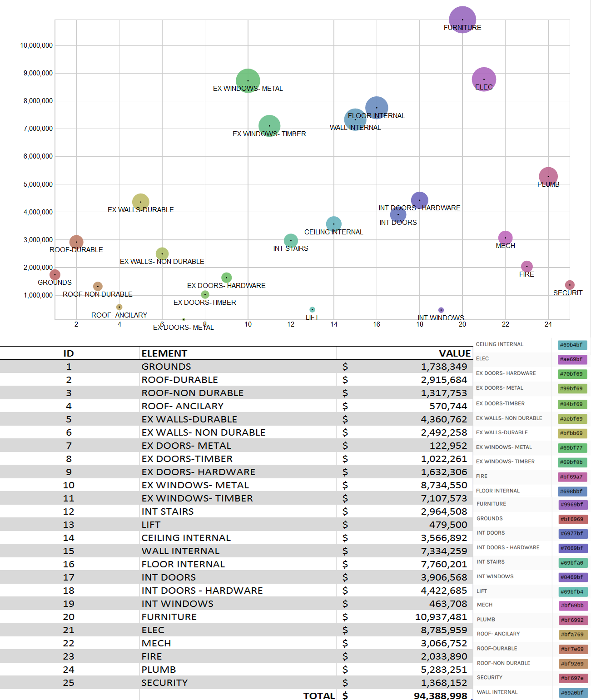Viewport: 591px width, 700px height.
Task: Click the ELEC purple bubble
Action: click(484, 79)
